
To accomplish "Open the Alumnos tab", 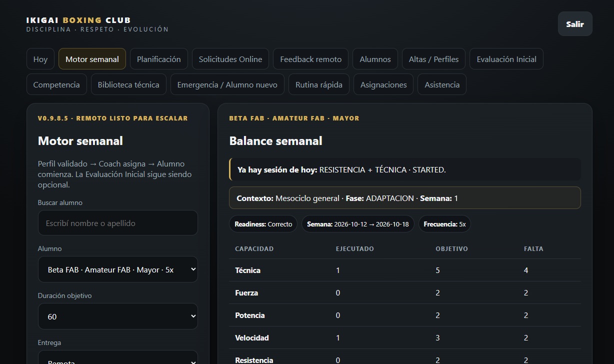I will click(375, 59).
